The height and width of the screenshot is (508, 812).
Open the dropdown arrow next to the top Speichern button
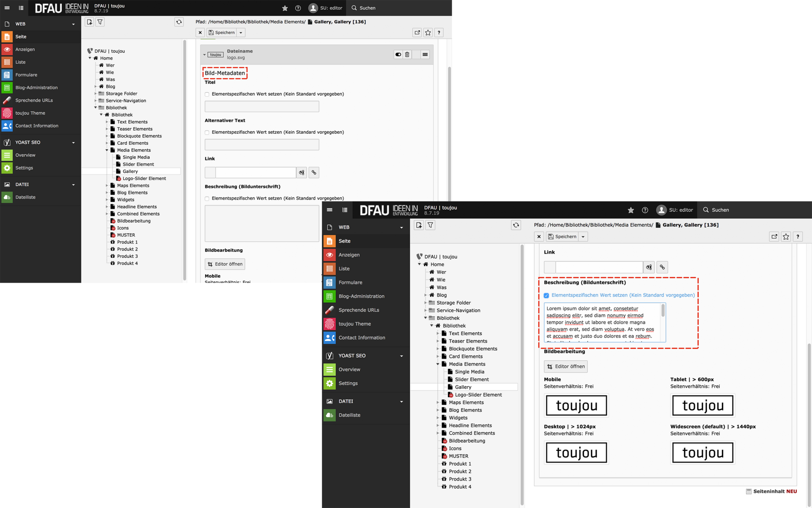(x=241, y=33)
